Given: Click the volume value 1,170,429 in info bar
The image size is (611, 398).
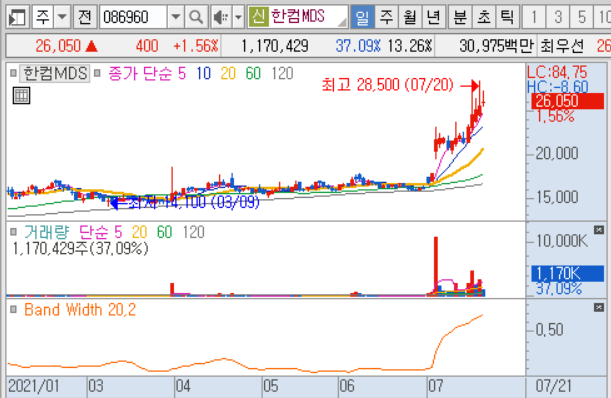Looking at the screenshot, I should click(275, 46).
